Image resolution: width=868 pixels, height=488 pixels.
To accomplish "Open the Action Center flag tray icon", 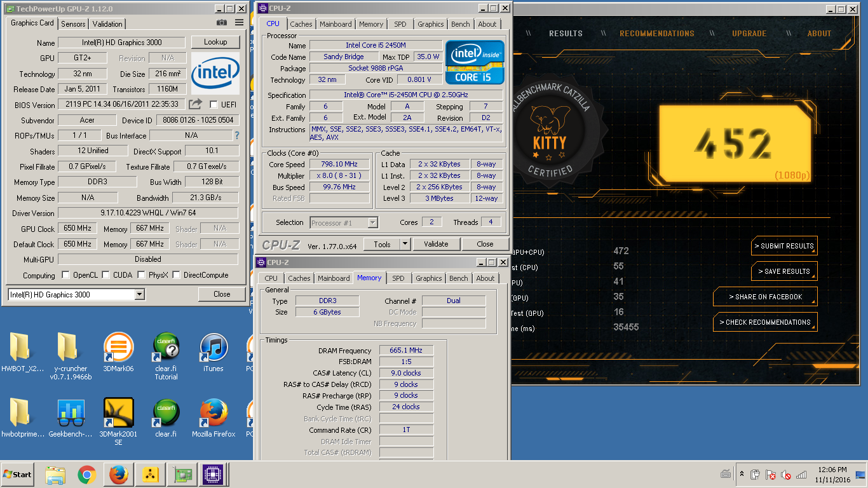I will pos(770,475).
